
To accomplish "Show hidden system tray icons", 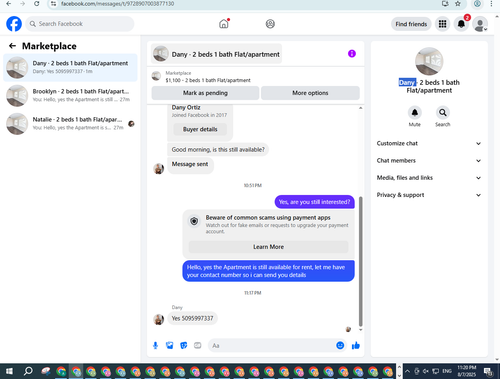I will [408, 371].
